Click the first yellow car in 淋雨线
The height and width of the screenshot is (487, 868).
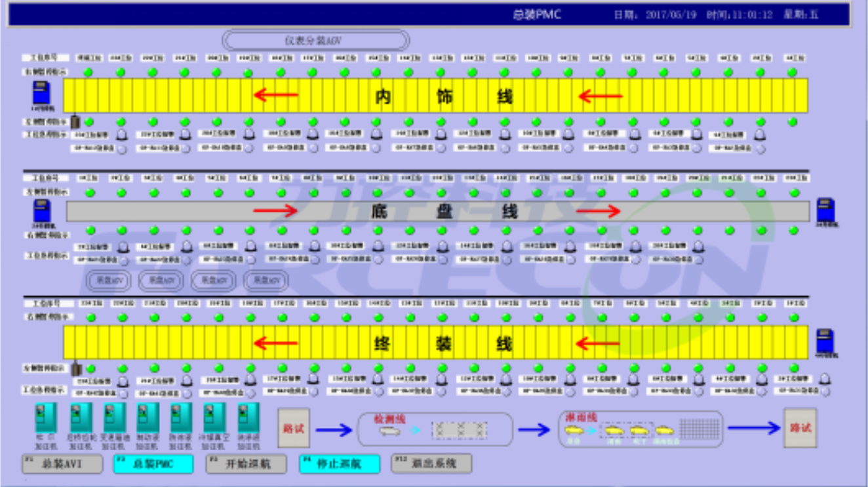tap(575, 430)
